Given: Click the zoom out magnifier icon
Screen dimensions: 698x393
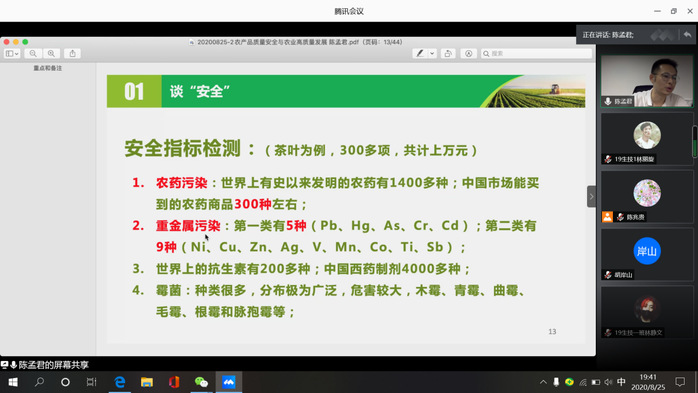Looking at the screenshot, I should pos(33,53).
